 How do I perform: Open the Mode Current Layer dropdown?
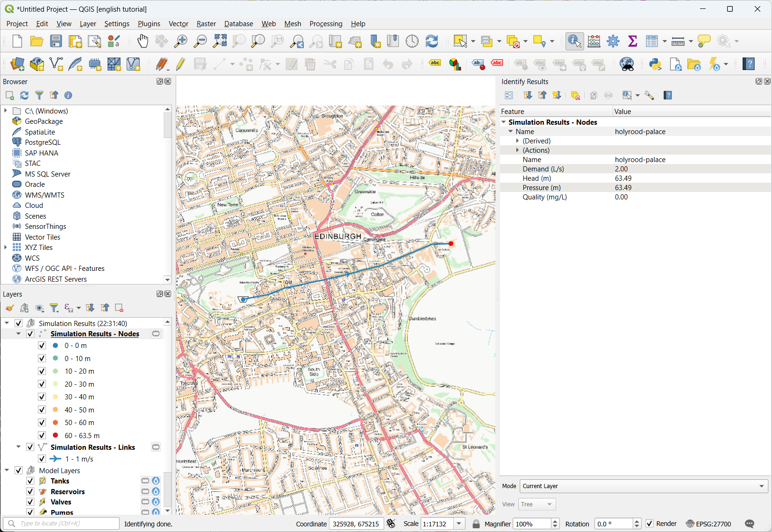point(643,486)
